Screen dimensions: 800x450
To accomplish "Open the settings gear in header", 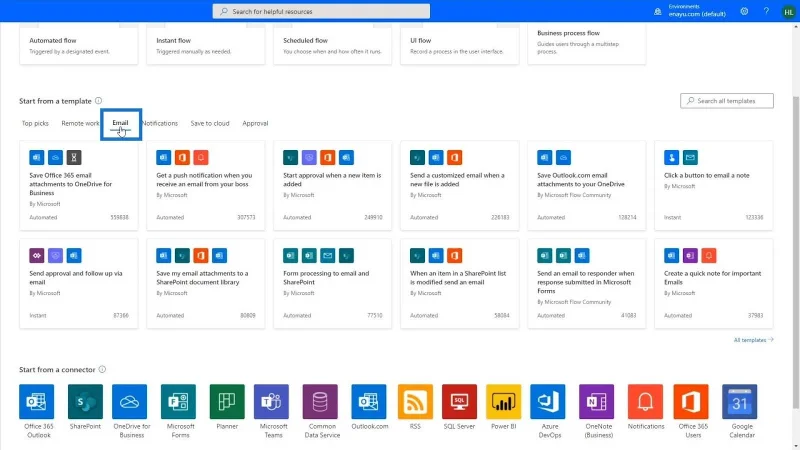I will (x=744, y=11).
